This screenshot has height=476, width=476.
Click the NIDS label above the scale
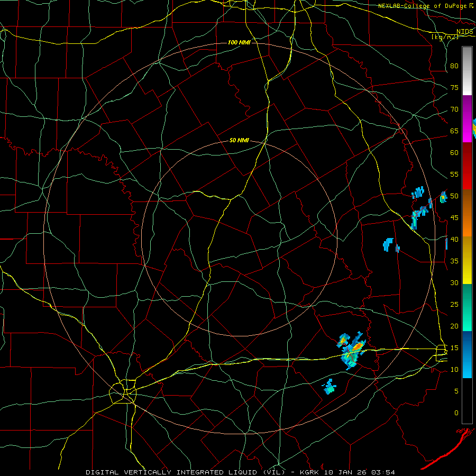[x=465, y=32]
